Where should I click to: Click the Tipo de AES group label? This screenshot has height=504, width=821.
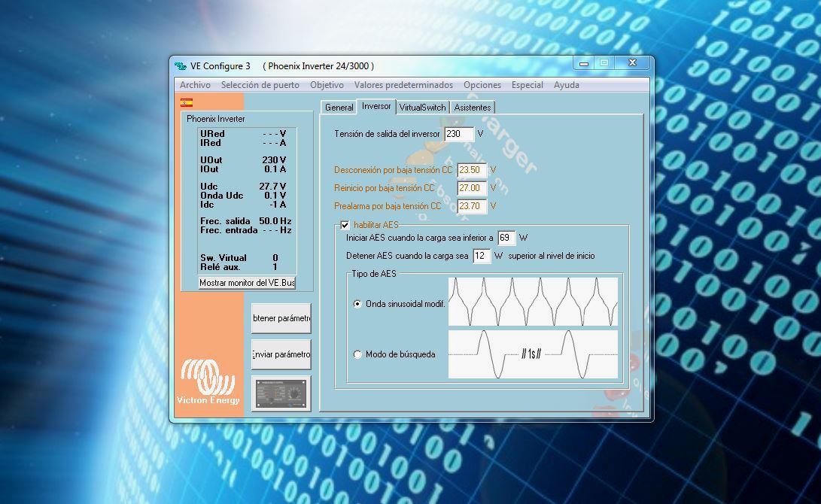tap(374, 274)
